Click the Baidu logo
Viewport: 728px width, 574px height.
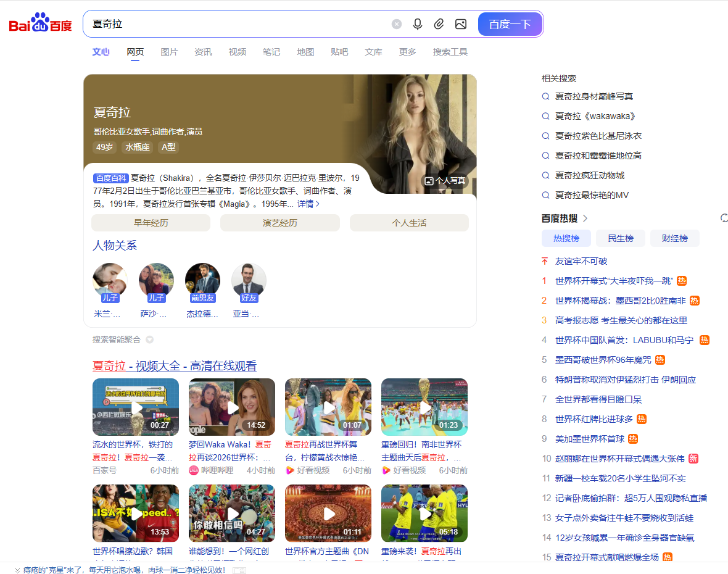pos(40,23)
